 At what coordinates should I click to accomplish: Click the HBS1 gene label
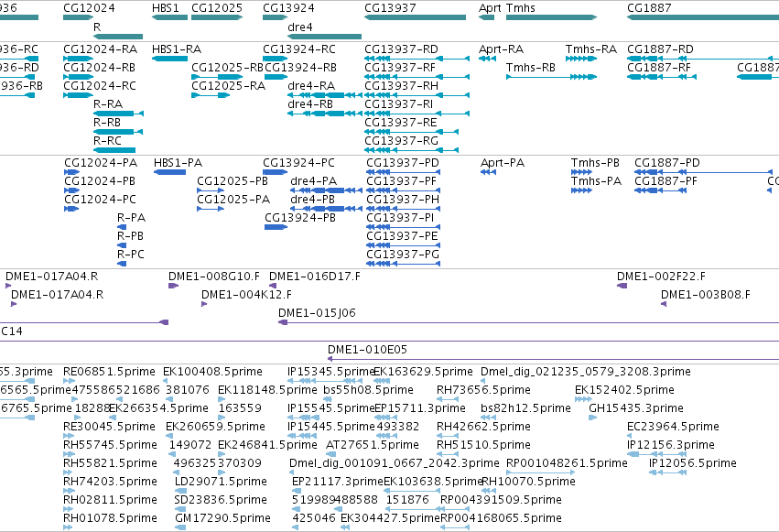point(166,8)
